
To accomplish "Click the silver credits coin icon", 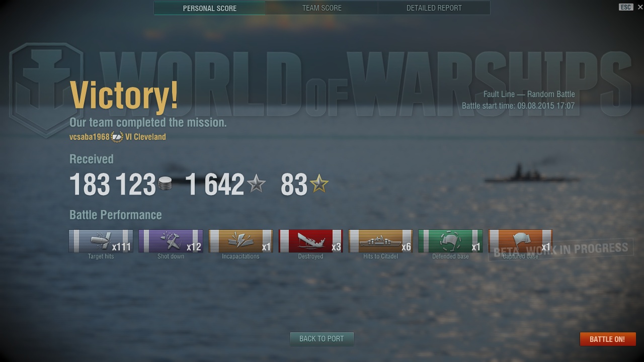I will (165, 184).
